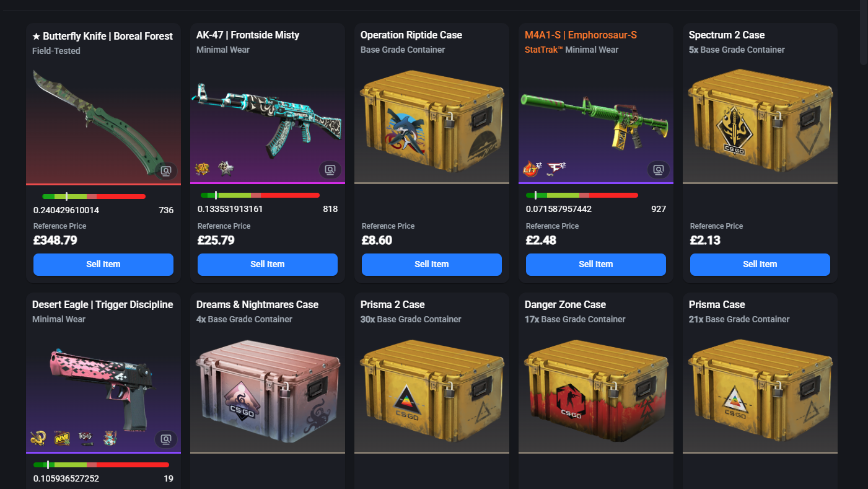The width and height of the screenshot is (868, 489).
Task: Click the Butterfly Knife float wear bar
Action: pos(94,196)
